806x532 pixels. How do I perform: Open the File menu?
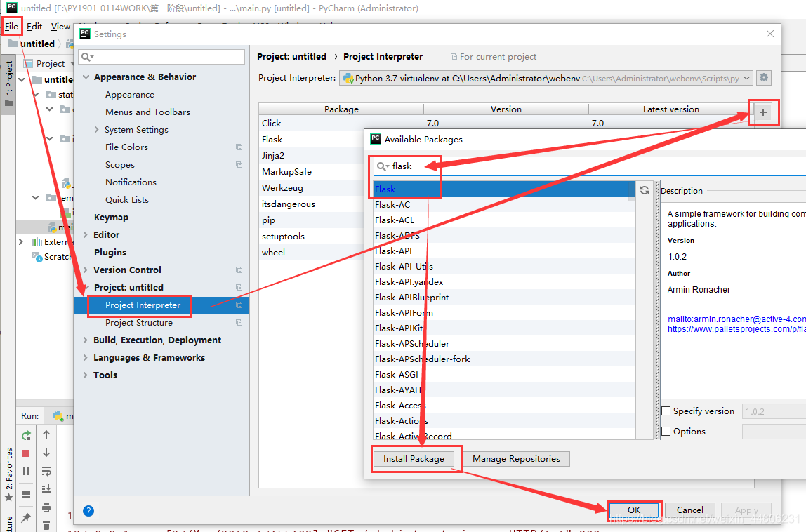point(11,26)
